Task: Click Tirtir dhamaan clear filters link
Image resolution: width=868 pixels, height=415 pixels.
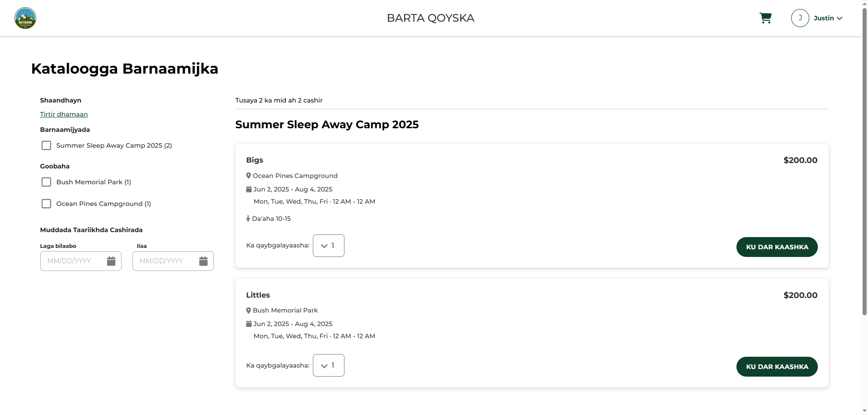Action: [x=64, y=114]
